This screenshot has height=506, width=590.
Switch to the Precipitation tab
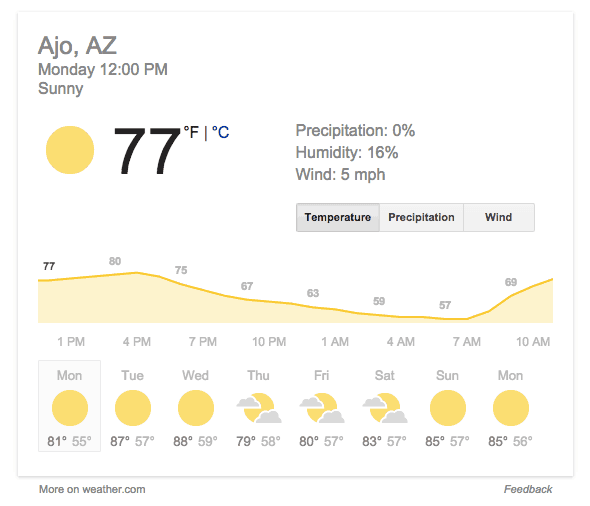point(421,217)
